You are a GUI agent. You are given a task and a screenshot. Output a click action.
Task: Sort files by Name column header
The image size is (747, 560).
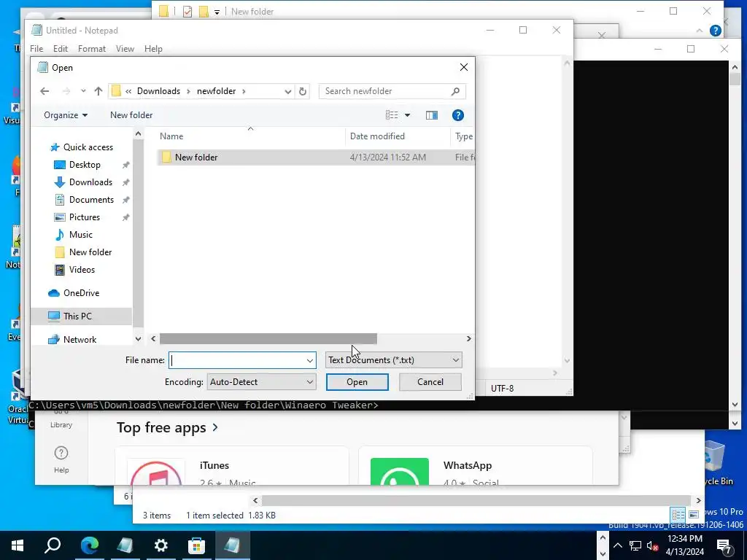(171, 136)
